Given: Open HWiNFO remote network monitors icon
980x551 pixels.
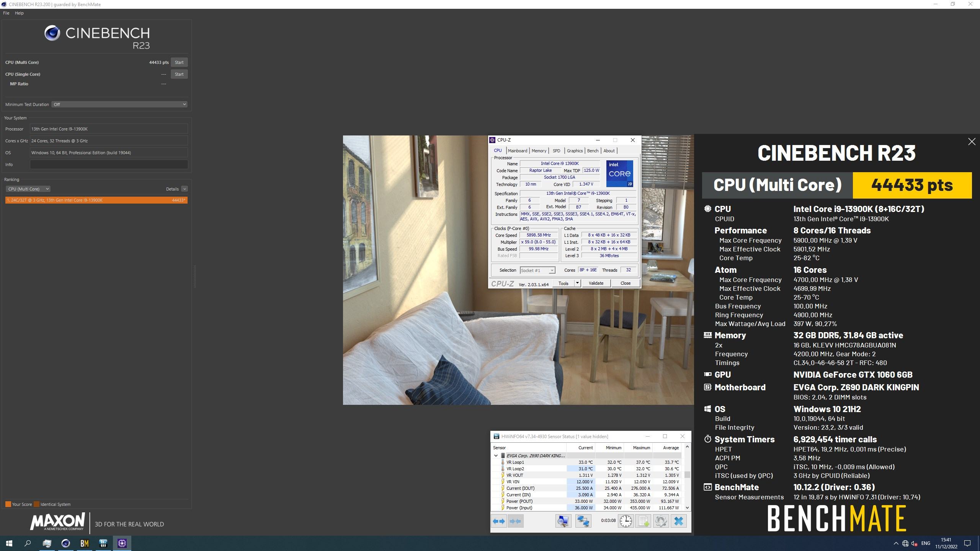Looking at the screenshot, I should (583, 521).
